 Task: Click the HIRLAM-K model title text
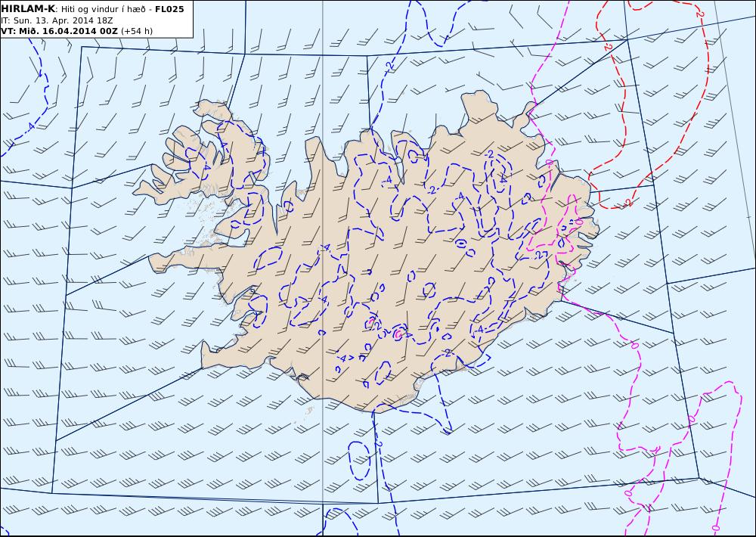pos(28,9)
